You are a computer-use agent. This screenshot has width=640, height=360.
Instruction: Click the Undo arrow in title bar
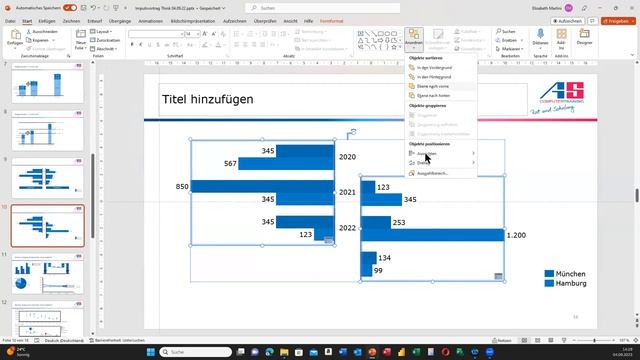pyautogui.click(x=93, y=8)
